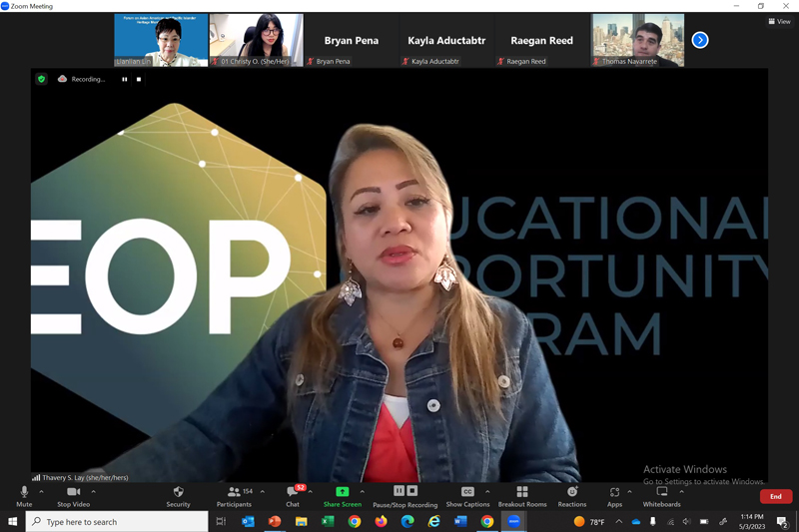Open Excel from the taskbar
This screenshot has width=799, height=532.
coord(328,521)
